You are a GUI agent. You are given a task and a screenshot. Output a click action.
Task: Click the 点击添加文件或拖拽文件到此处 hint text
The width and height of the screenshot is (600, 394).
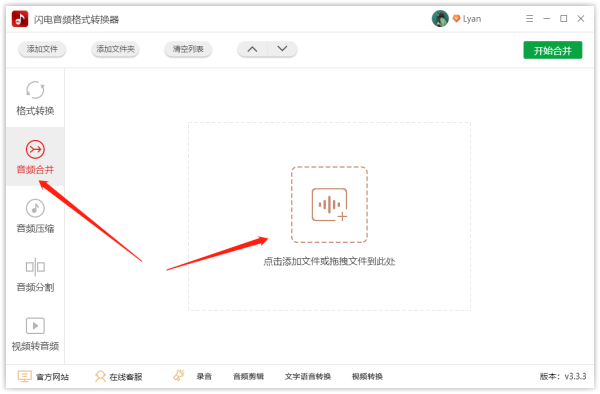(329, 262)
